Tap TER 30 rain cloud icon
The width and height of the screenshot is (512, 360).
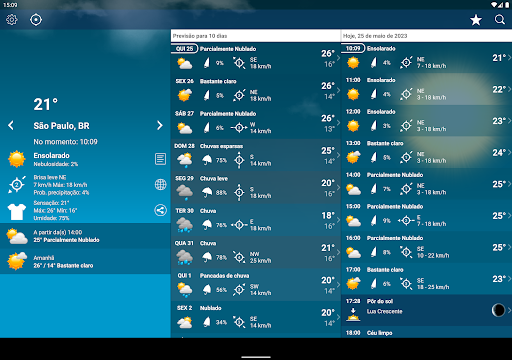click(x=184, y=225)
